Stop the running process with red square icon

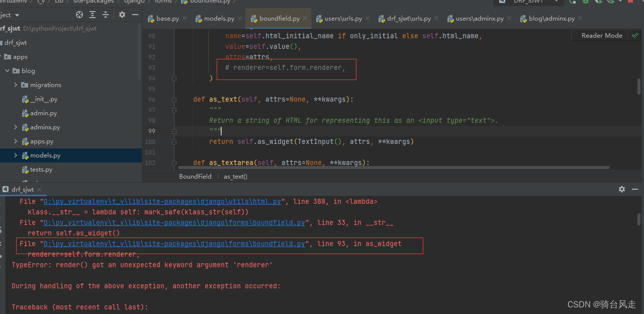pyautogui.click(x=629, y=3)
